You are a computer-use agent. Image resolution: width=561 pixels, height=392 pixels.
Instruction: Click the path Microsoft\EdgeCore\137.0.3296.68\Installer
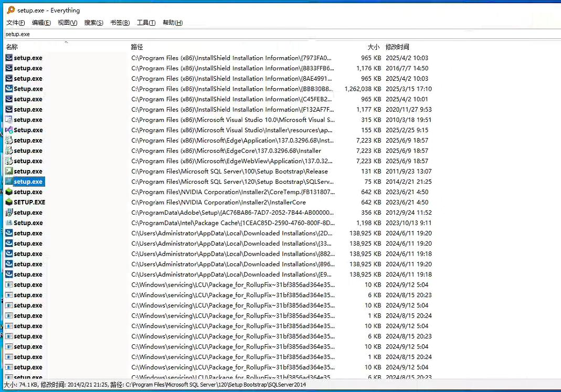226,151
